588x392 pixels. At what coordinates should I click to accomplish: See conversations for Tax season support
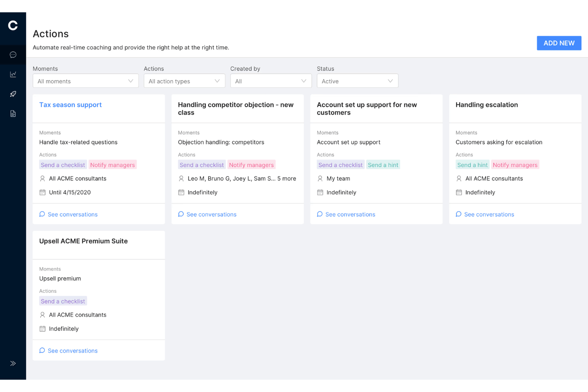pos(68,214)
